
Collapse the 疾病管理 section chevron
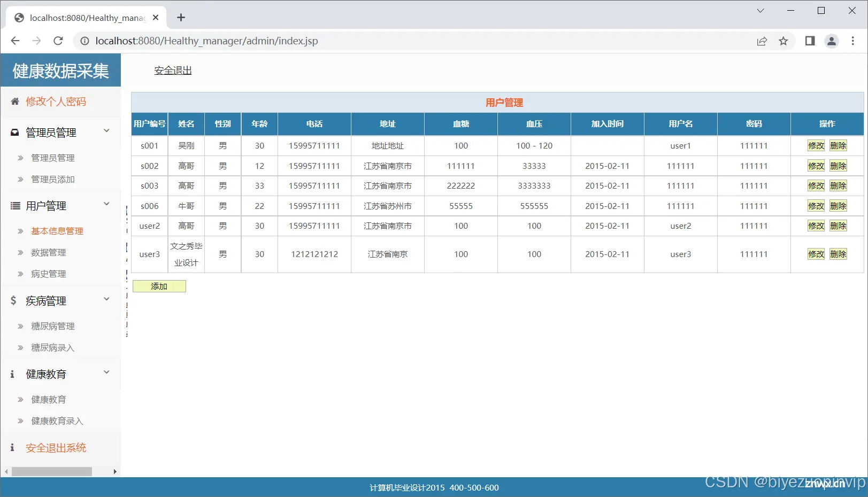[106, 299]
